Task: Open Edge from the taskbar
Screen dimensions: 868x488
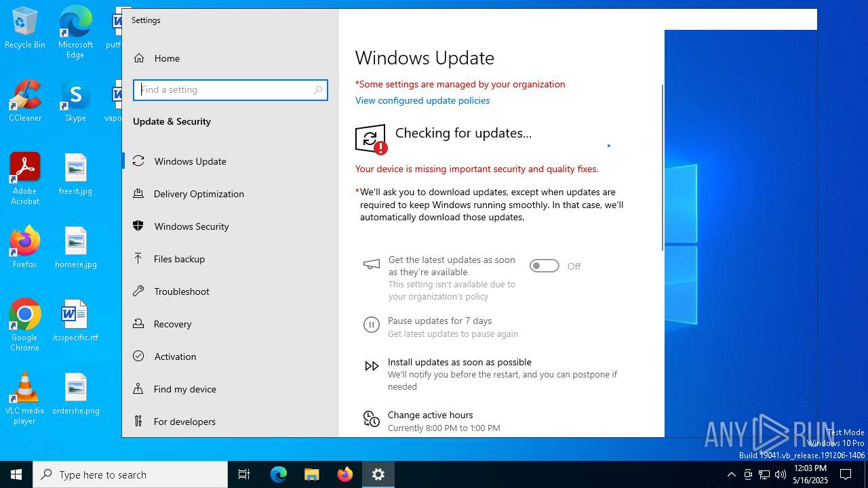Action: pyautogui.click(x=279, y=474)
